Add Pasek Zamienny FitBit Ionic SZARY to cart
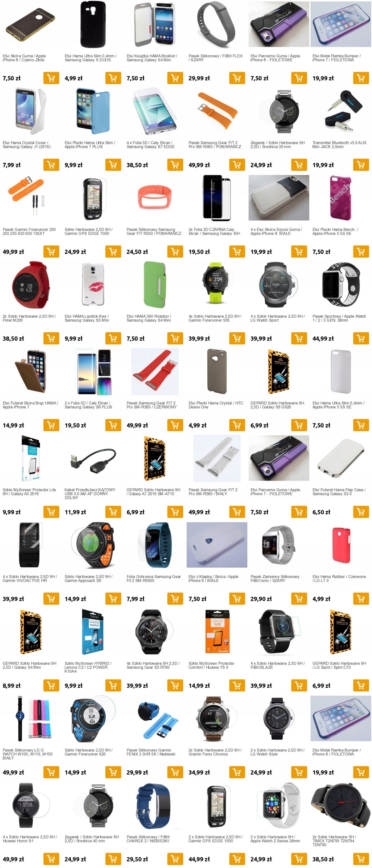372x868 pixels. pyautogui.click(x=299, y=599)
